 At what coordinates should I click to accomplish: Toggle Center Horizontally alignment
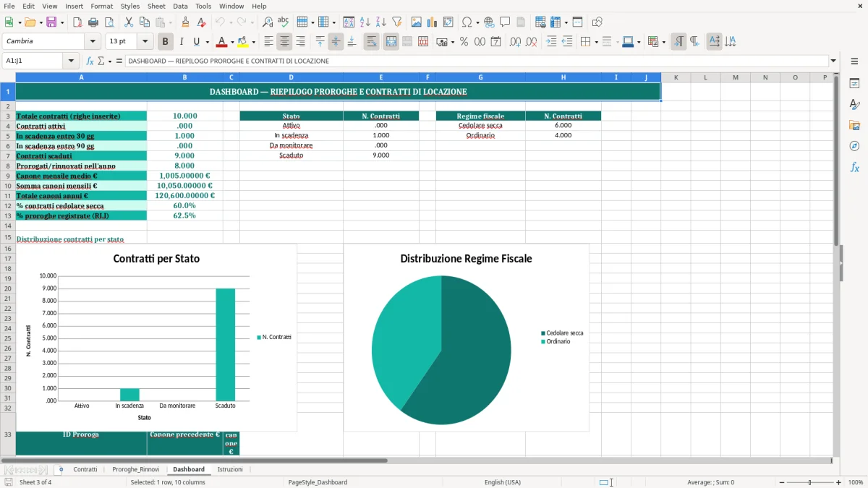click(x=284, y=42)
